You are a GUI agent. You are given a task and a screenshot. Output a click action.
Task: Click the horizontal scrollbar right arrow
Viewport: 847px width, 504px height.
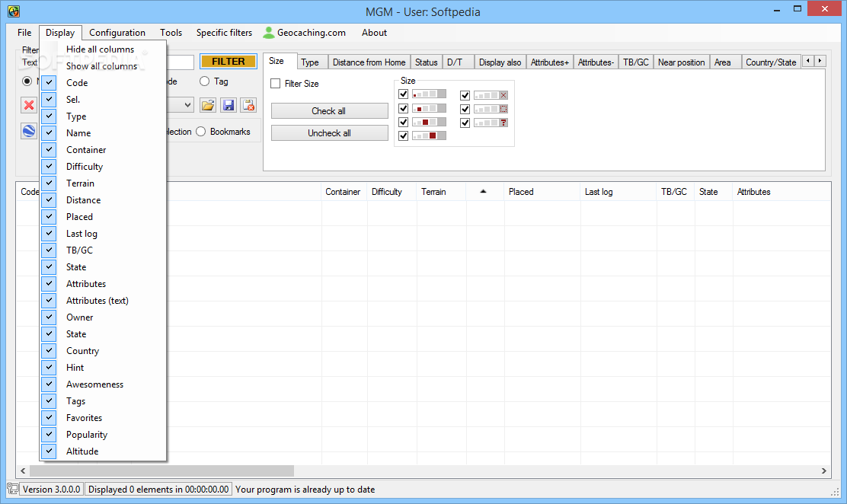pos(824,471)
